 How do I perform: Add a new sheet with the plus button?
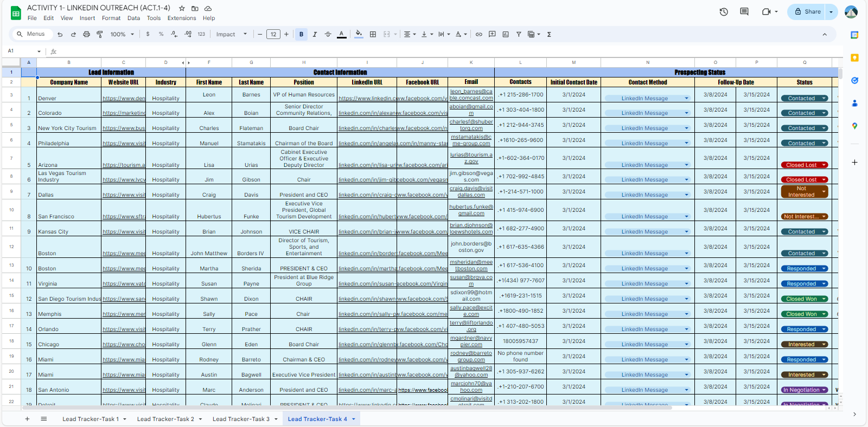coord(27,419)
